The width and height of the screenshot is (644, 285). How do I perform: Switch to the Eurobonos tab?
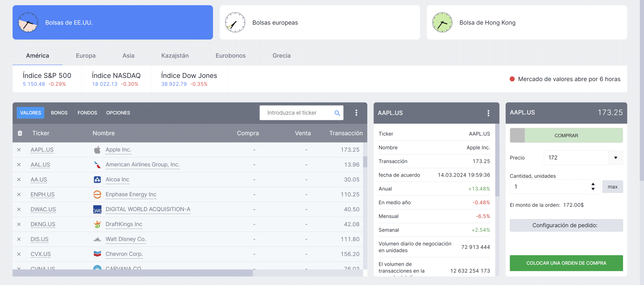click(x=230, y=56)
